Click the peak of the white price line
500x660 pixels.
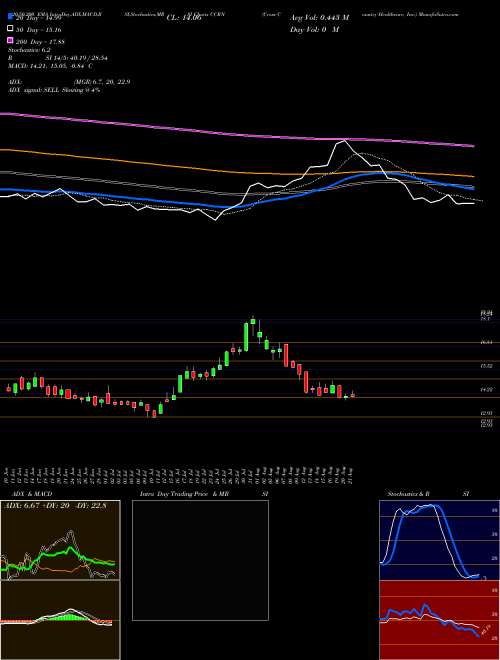[x=344, y=141]
